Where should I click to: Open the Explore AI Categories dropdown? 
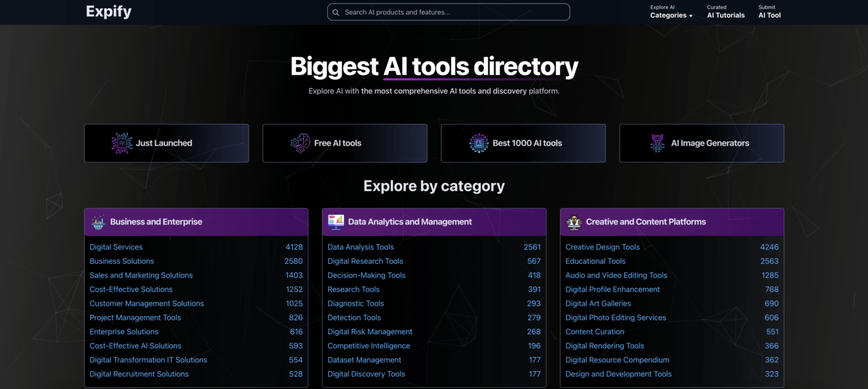671,11
